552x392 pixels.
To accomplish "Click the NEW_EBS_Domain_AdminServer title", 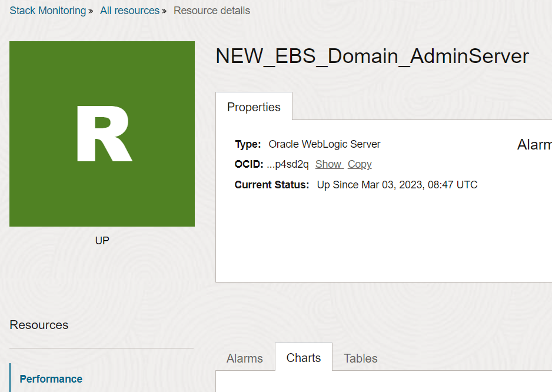I will [372, 57].
